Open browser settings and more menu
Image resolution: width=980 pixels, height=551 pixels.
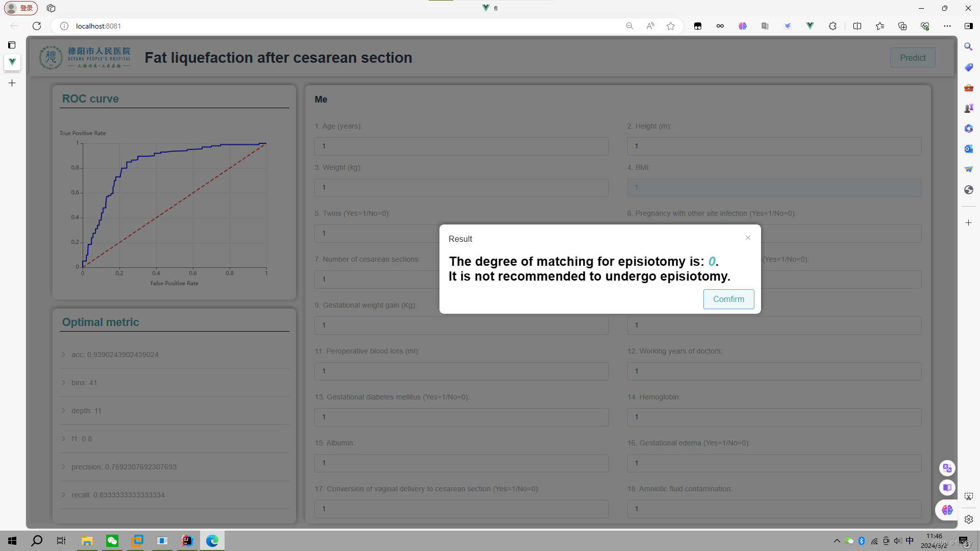[x=947, y=26]
